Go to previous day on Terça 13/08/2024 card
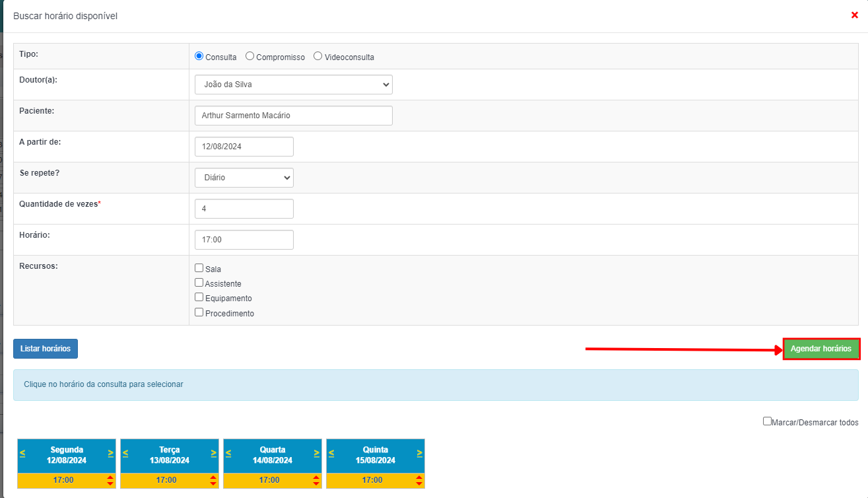This screenshot has height=498, width=868. pos(125,453)
